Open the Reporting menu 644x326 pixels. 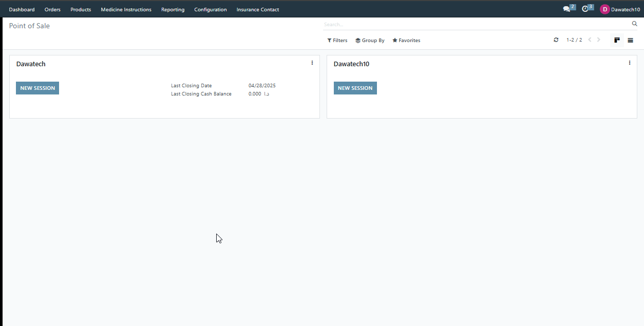click(173, 9)
